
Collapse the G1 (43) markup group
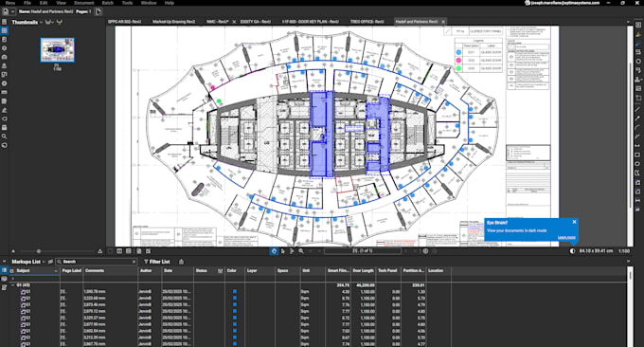pos(12,285)
